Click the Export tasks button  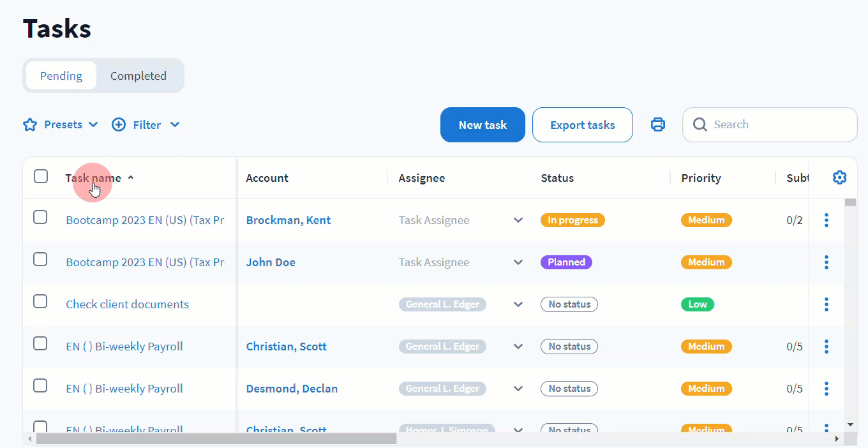[582, 125]
